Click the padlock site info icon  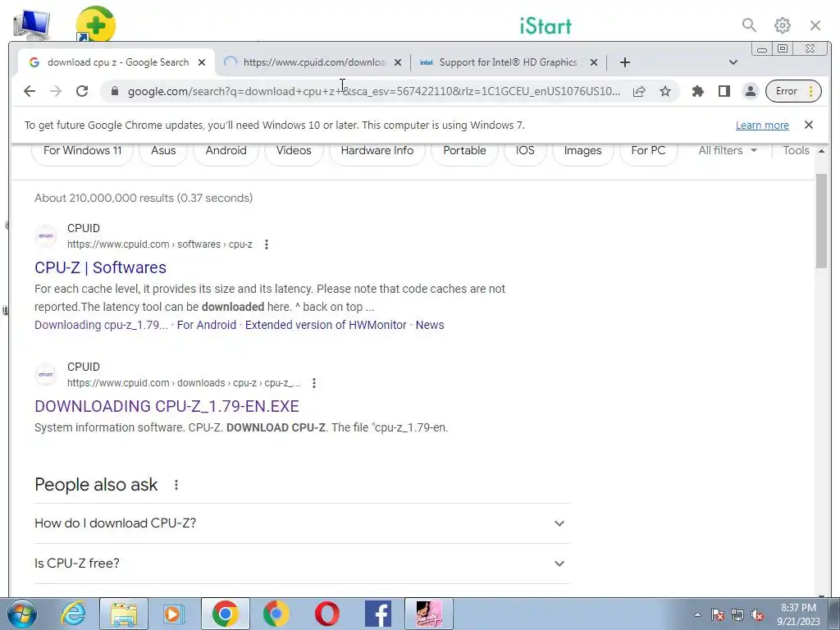click(114, 91)
